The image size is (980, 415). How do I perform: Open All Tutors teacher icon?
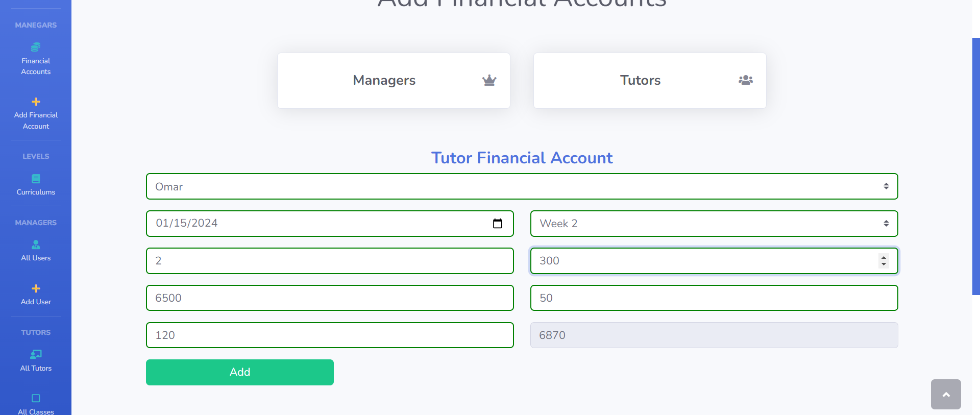[36, 354]
